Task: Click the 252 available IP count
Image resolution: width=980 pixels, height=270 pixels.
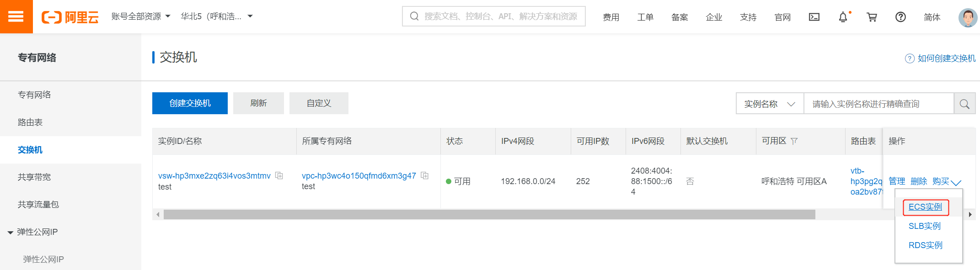Action: tap(583, 181)
